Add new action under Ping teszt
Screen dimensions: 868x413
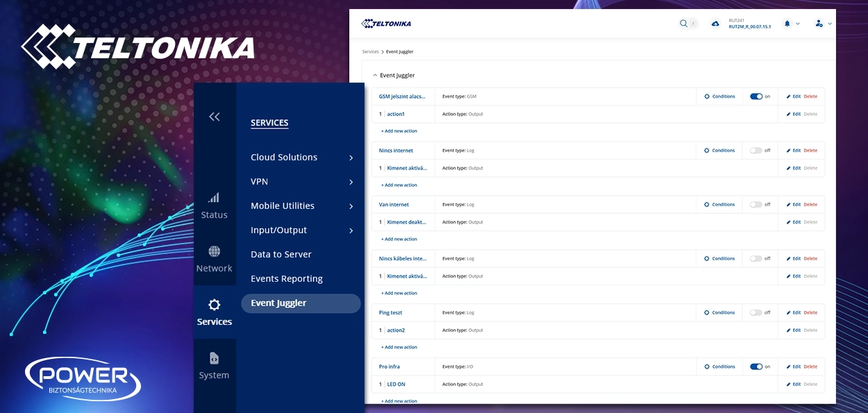[x=399, y=347]
